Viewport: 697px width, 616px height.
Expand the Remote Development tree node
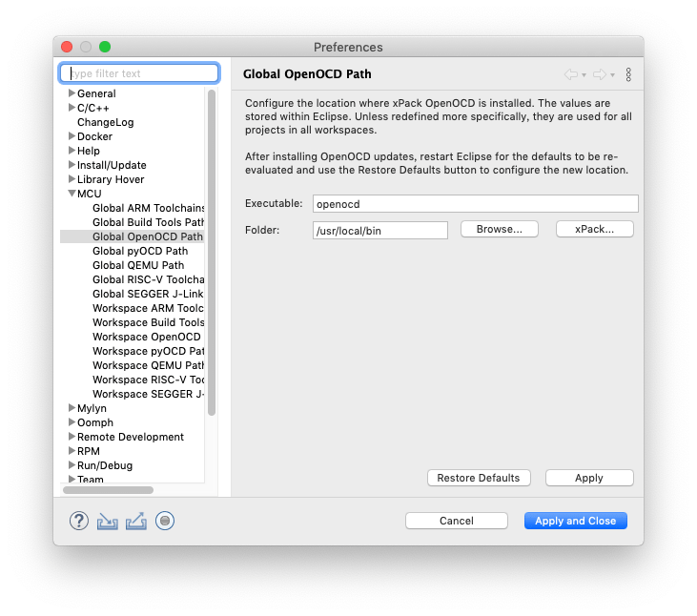click(x=72, y=436)
